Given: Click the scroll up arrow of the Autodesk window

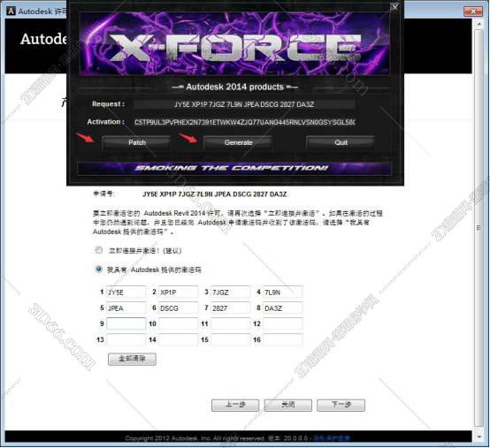Looking at the screenshot, I should tap(479, 24).
